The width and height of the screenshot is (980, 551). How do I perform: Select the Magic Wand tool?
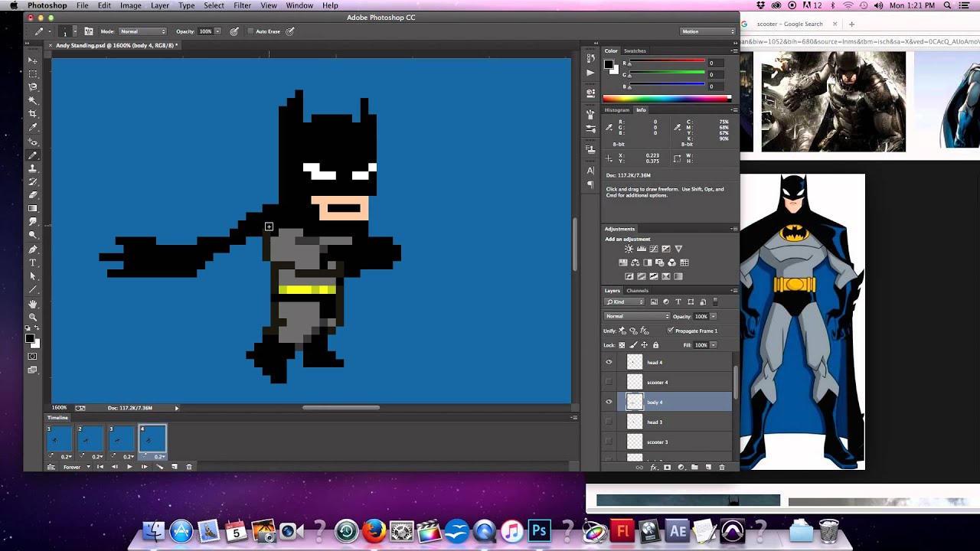(33, 100)
